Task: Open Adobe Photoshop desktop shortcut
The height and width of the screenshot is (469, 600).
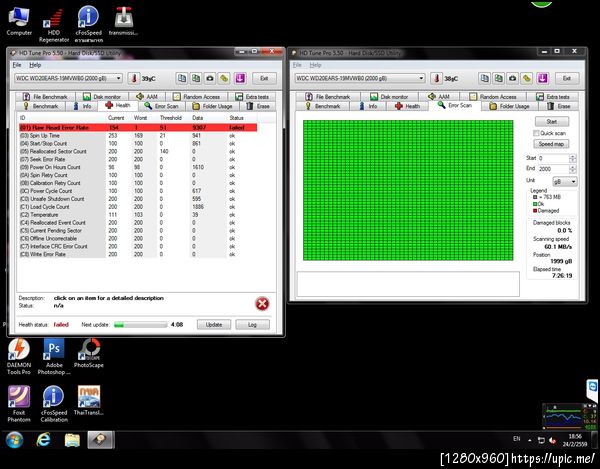Action: pos(54,357)
